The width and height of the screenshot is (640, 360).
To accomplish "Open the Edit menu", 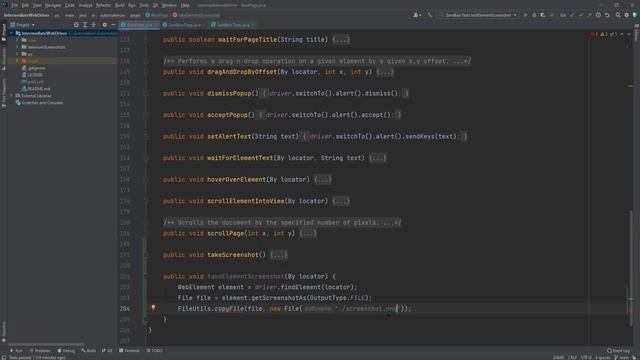I will point(25,5).
